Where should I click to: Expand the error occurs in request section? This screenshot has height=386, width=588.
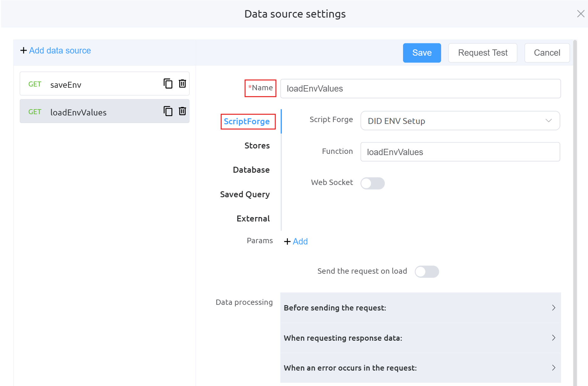point(420,368)
